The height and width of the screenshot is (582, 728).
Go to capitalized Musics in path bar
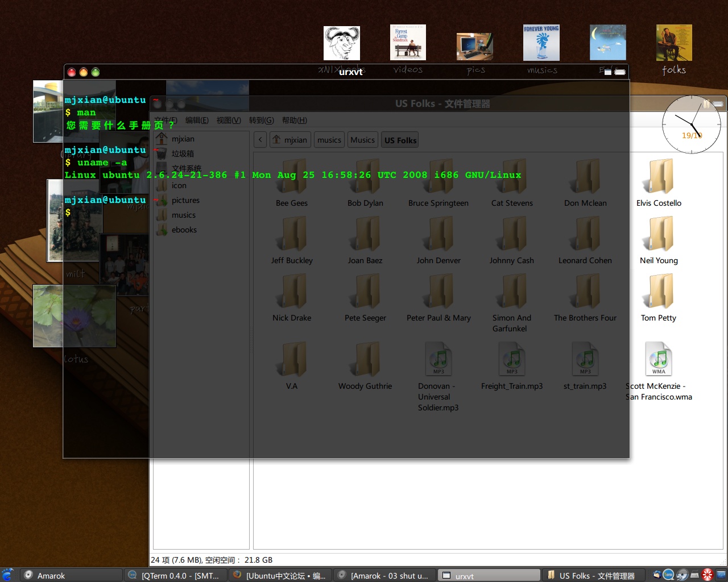[x=362, y=140]
